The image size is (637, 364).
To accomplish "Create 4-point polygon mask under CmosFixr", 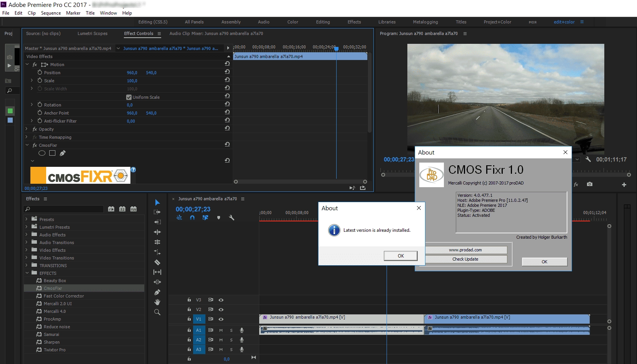I will click(52, 153).
